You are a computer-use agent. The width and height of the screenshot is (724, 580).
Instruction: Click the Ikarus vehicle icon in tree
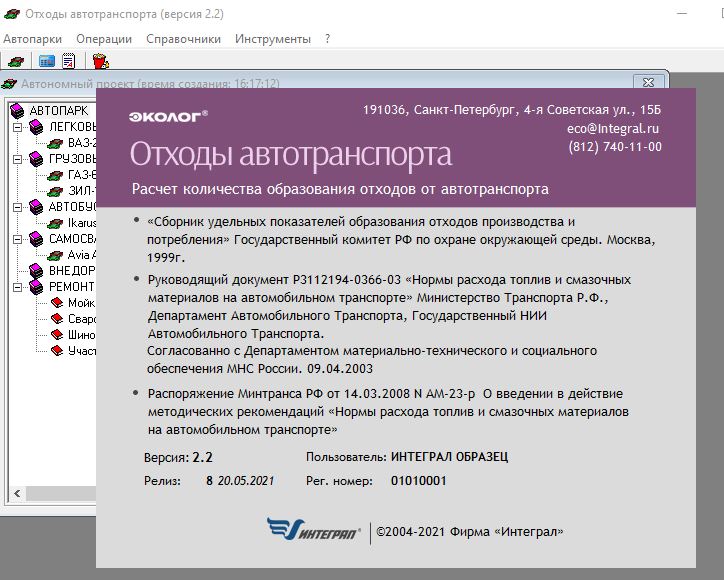(56, 223)
